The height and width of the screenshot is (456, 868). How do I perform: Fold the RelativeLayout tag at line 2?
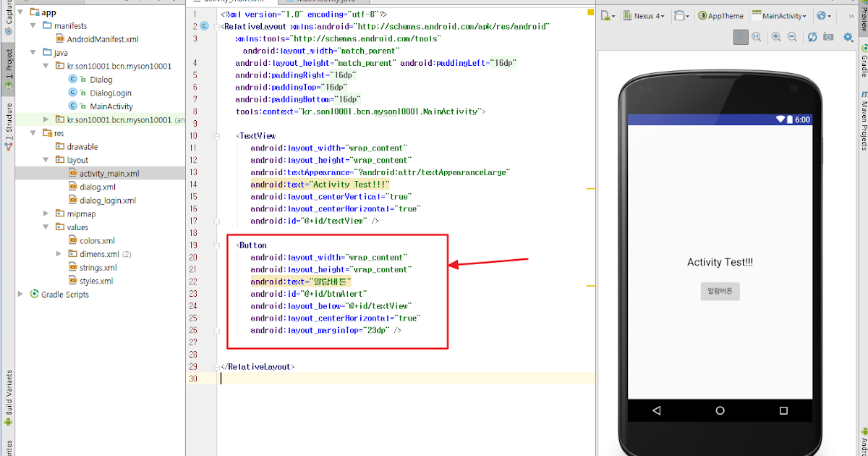click(217, 26)
